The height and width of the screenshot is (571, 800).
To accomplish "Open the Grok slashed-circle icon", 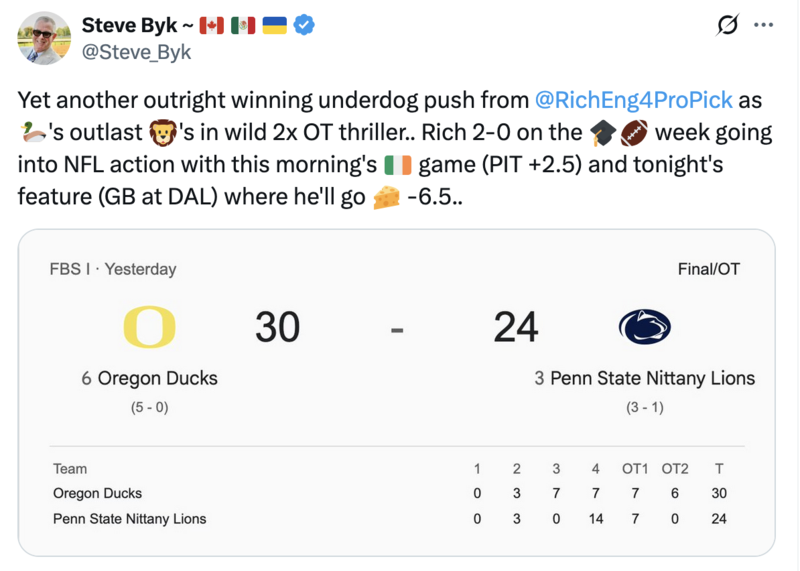I will click(x=729, y=26).
